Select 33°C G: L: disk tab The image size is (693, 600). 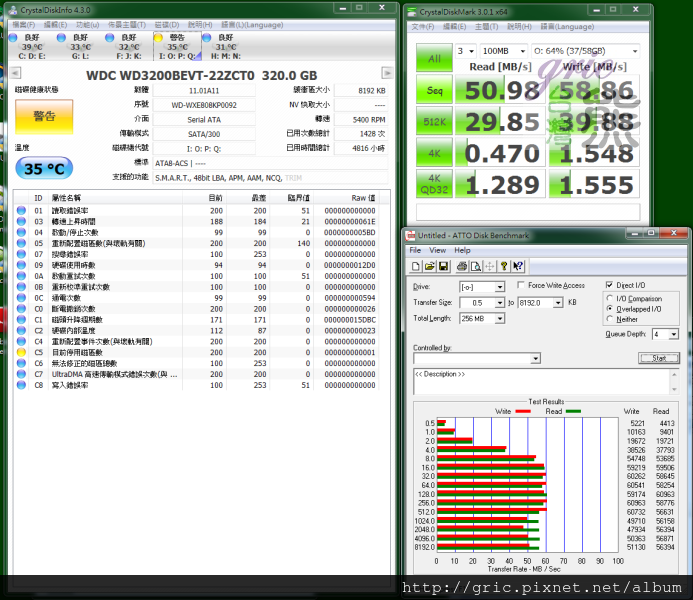point(80,46)
